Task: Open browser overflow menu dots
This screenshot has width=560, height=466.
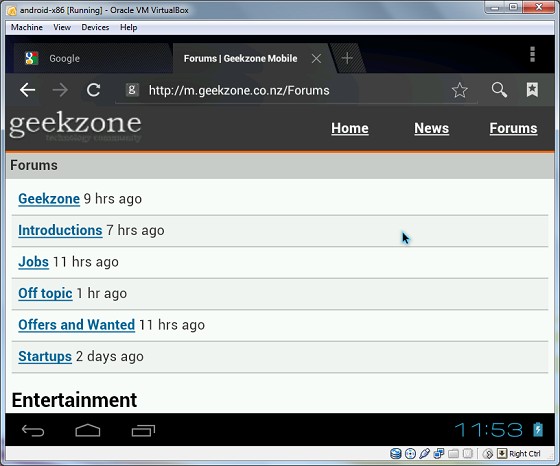Action: pos(532,54)
